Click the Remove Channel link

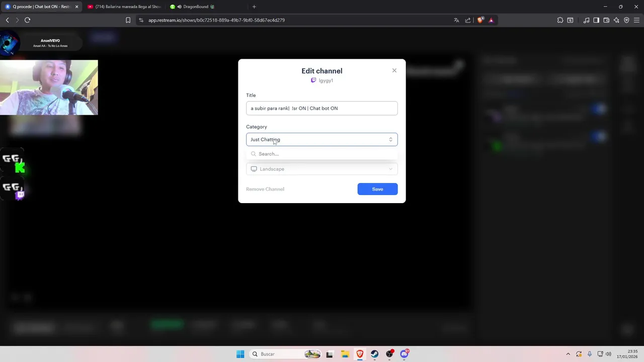click(x=265, y=189)
